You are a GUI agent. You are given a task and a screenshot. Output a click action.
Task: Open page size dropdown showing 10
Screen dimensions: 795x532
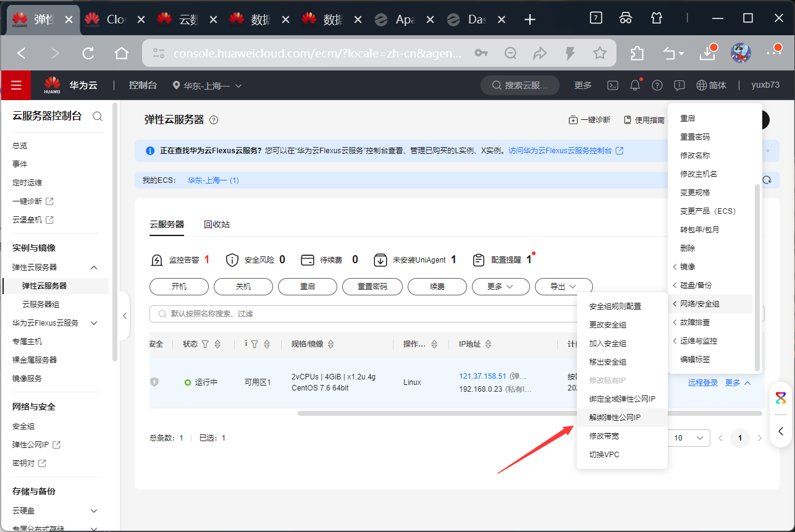[x=689, y=438]
